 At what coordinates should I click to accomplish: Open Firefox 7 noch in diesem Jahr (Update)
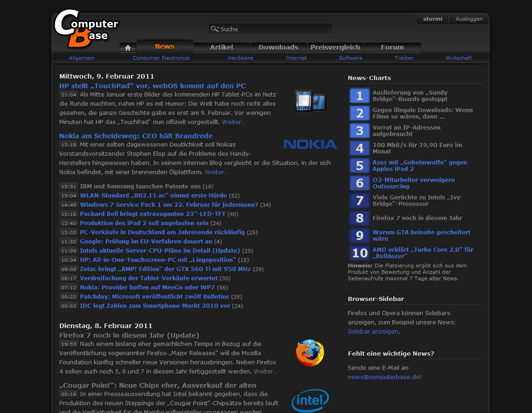[129, 335]
